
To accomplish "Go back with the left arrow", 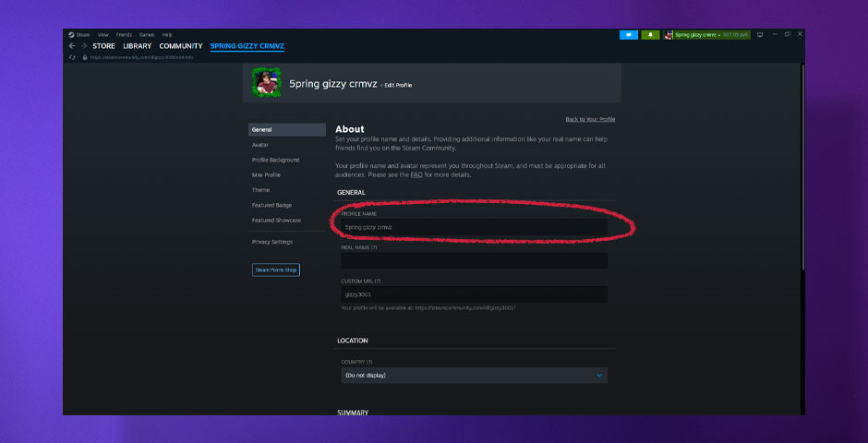I will click(72, 46).
